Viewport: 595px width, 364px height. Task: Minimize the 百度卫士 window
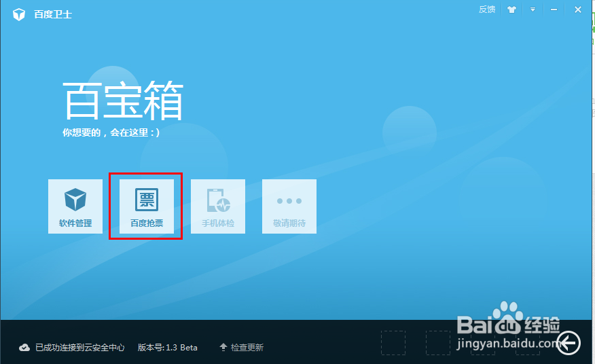[554, 10]
